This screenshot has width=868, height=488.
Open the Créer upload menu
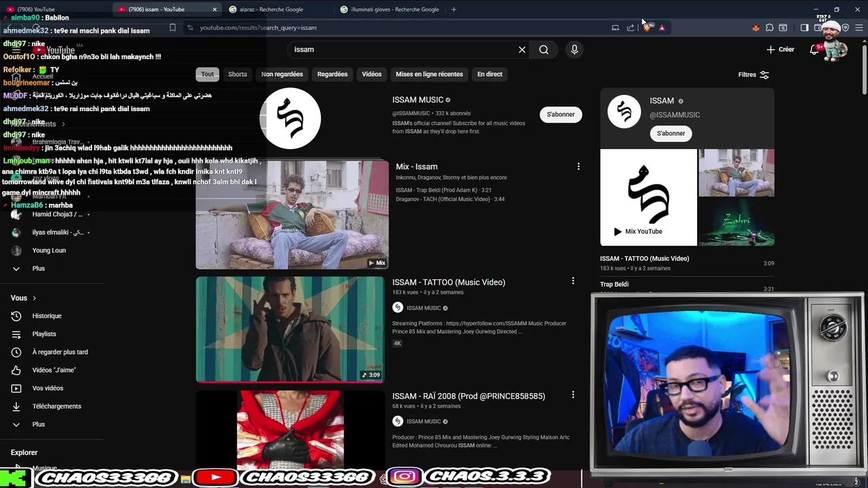[781, 49]
